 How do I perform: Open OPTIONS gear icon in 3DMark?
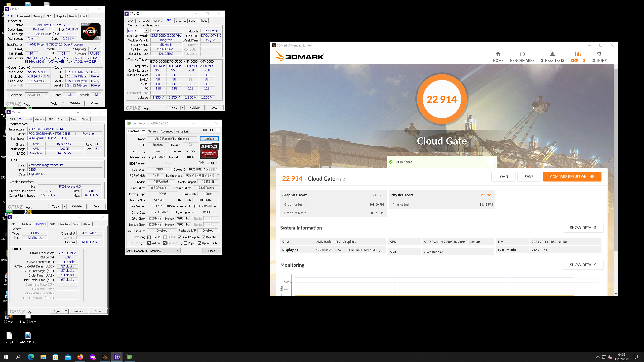599,54
